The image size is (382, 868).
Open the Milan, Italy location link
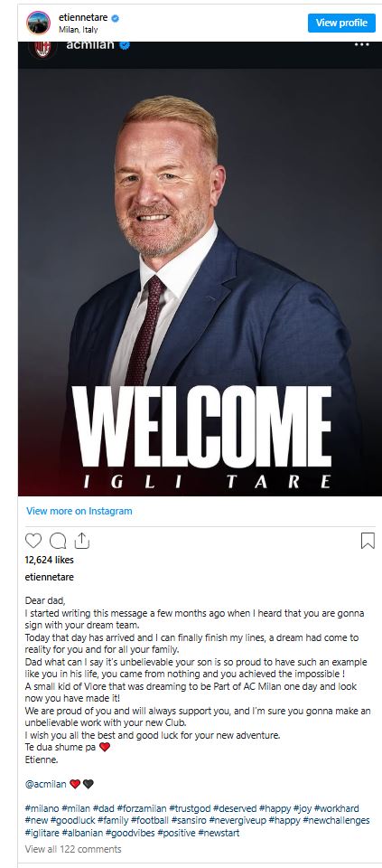pyautogui.click(x=78, y=29)
